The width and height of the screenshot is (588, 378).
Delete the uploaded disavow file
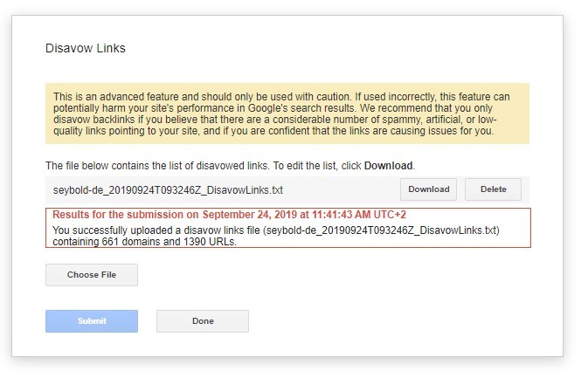(493, 189)
